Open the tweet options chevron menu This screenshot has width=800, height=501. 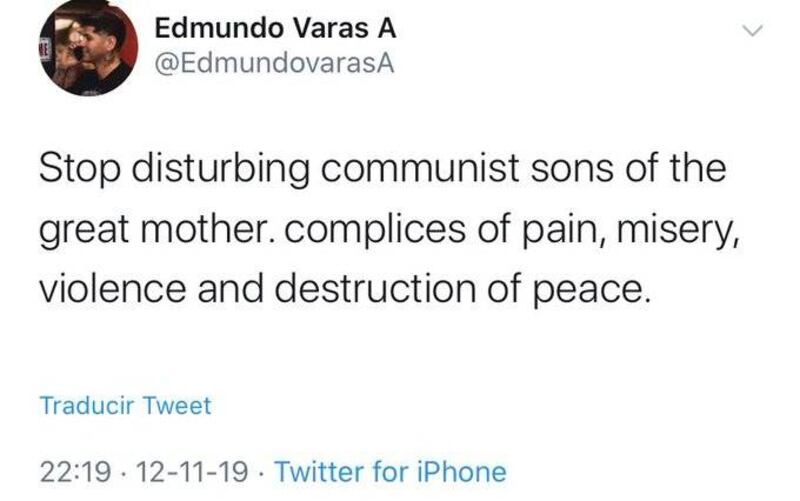[752, 31]
